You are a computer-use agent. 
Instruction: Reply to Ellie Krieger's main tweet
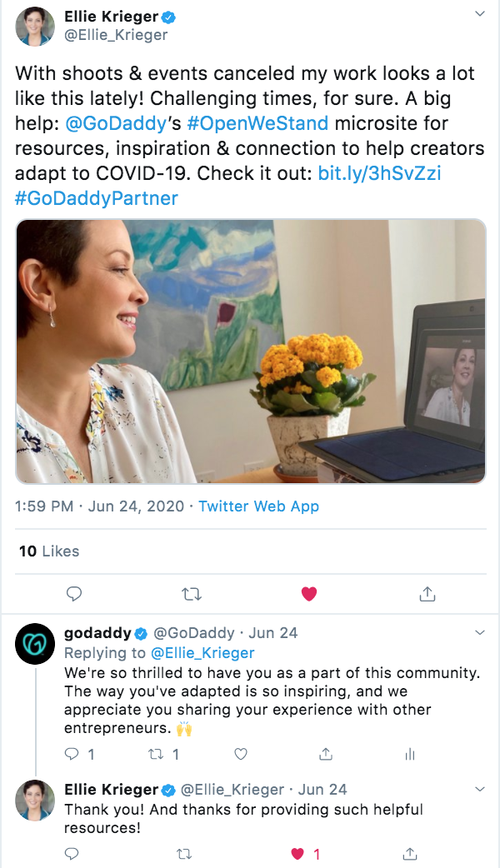point(74,594)
